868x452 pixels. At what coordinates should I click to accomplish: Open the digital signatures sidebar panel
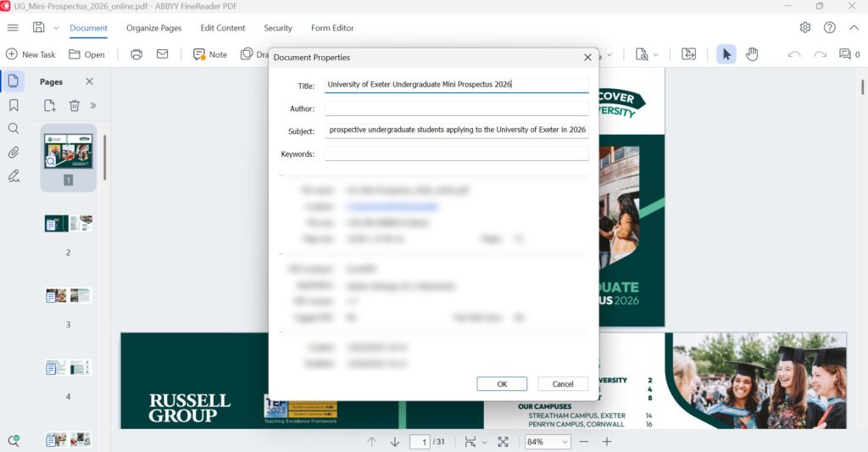coord(14,176)
